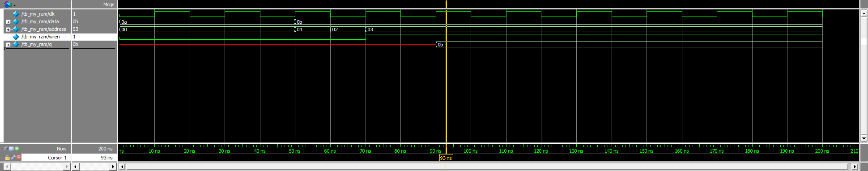
Task: Insert a new cursor with green plus
Action: (x=17, y=149)
